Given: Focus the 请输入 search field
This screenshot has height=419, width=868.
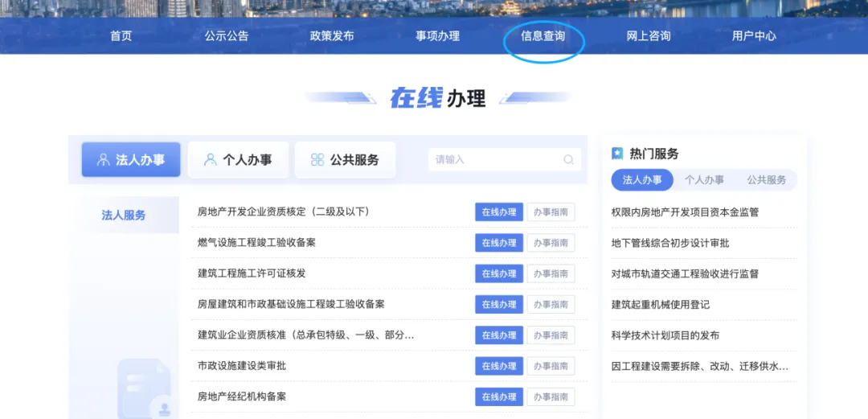Looking at the screenshot, I should tap(504, 159).
